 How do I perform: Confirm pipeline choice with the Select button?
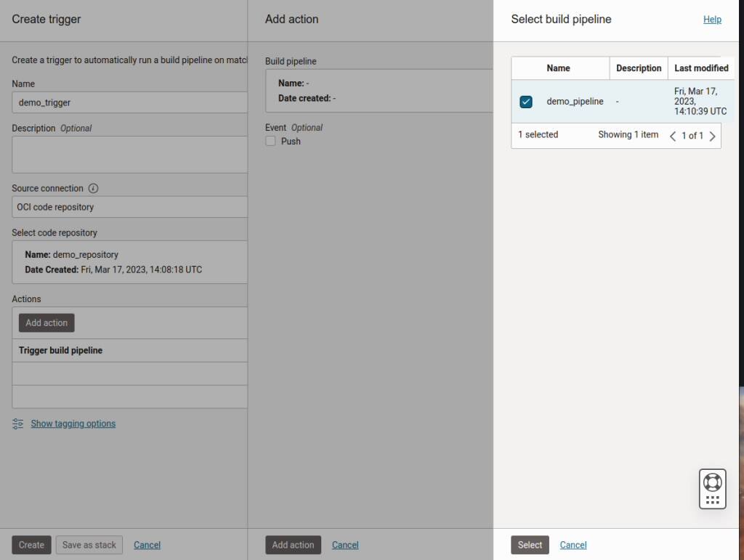click(x=530, y=545)
